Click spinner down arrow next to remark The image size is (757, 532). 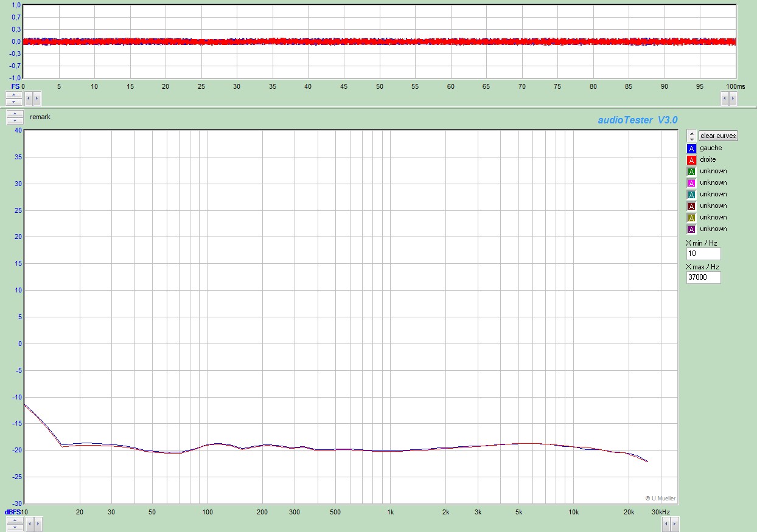15,120
